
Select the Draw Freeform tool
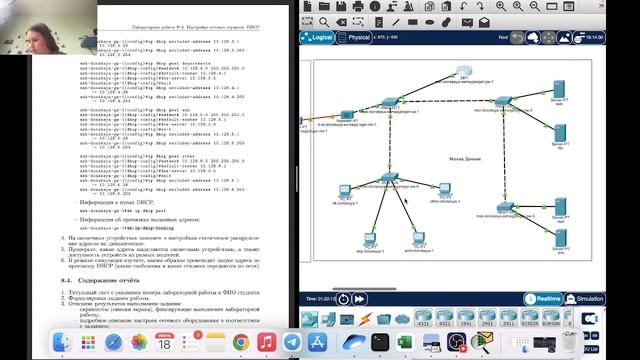[x=447, y=22]
